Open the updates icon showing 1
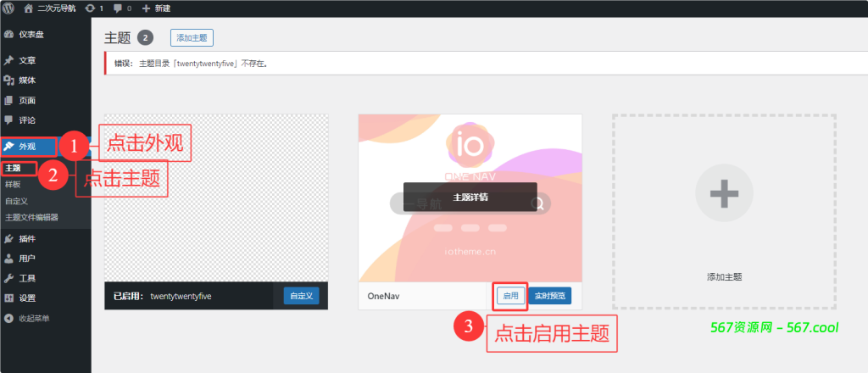 point(90,8)
